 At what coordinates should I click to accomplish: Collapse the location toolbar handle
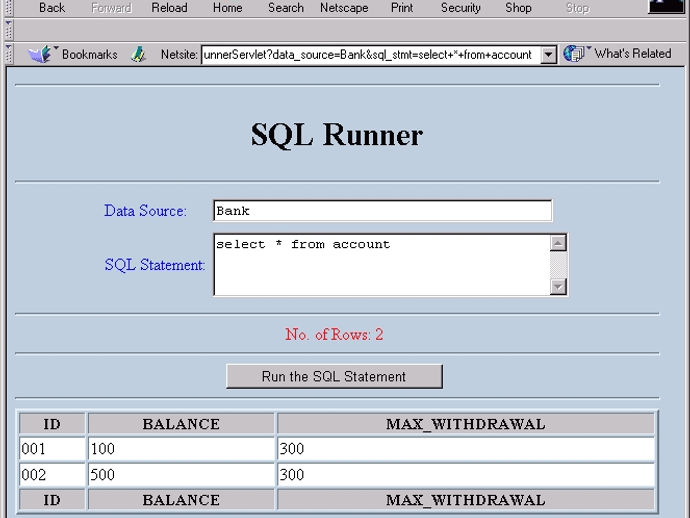coord(9,54)
